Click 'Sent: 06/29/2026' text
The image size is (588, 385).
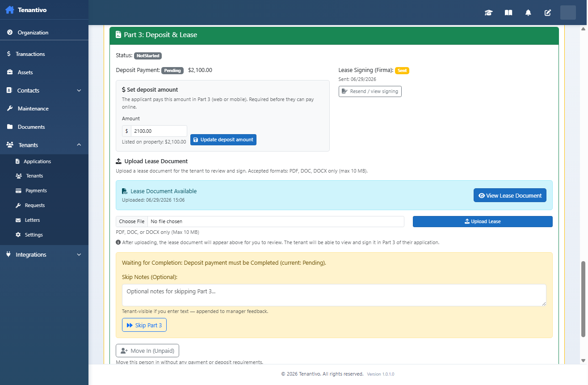click(x=357, y=79)
